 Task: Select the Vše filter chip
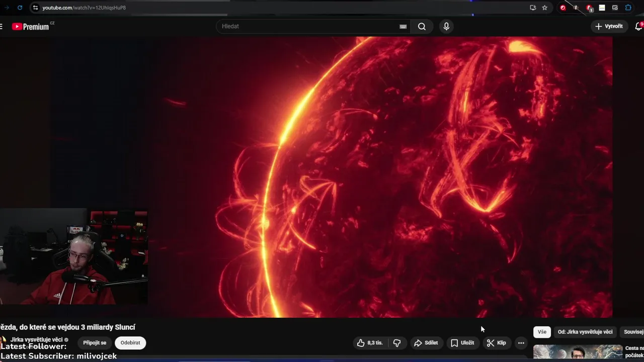[x=542, y=332]
